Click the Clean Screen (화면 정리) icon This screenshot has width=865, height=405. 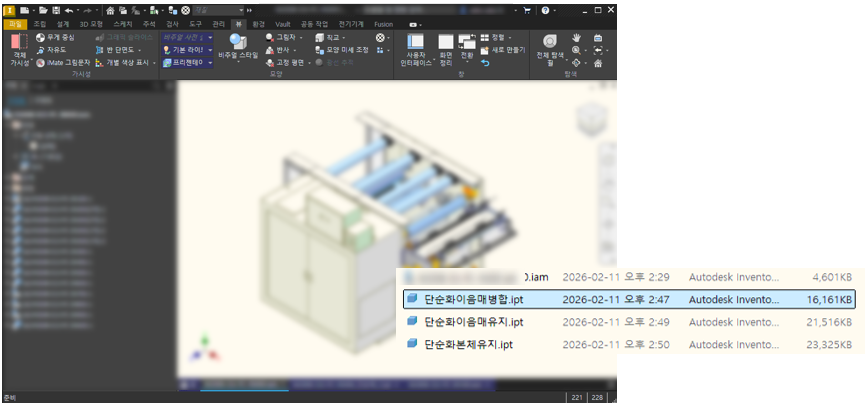click(x=446, y=48)
